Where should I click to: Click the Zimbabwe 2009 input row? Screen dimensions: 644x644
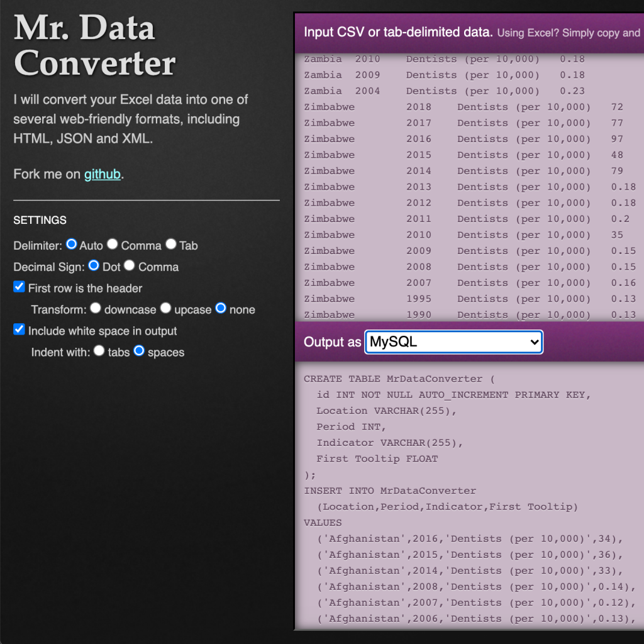(x=470, y=252)
